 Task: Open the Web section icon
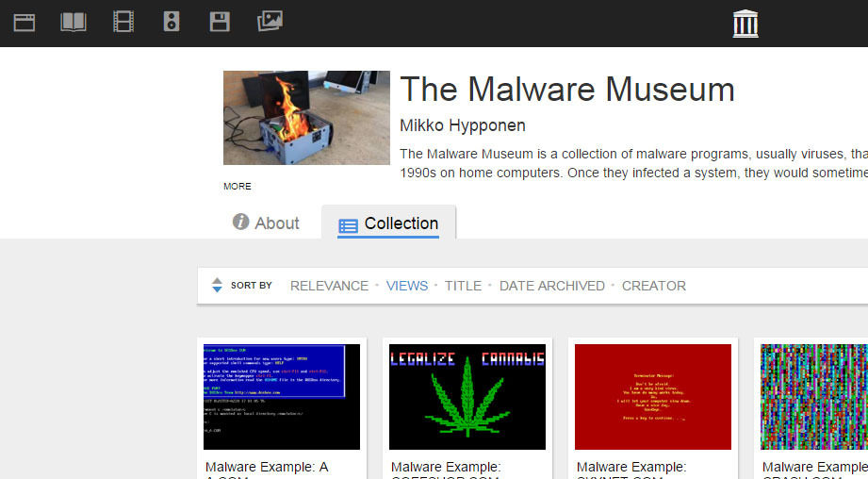click(x=25, y=23)
